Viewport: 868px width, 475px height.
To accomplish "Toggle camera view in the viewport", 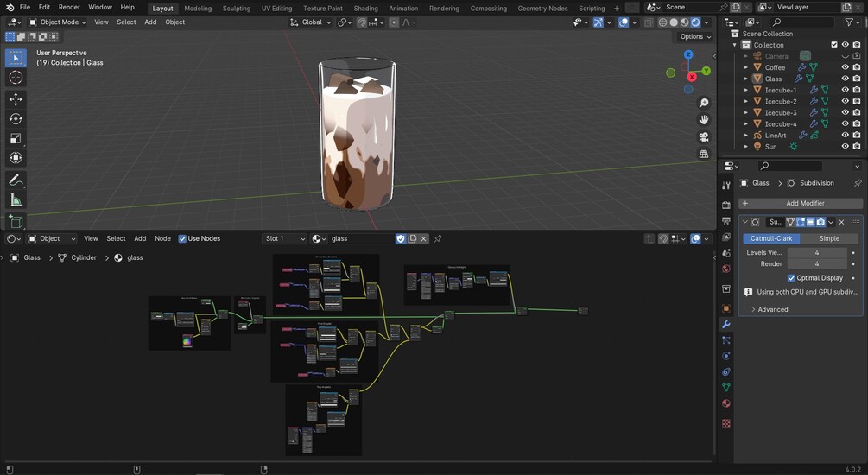I will coord(704,136).
